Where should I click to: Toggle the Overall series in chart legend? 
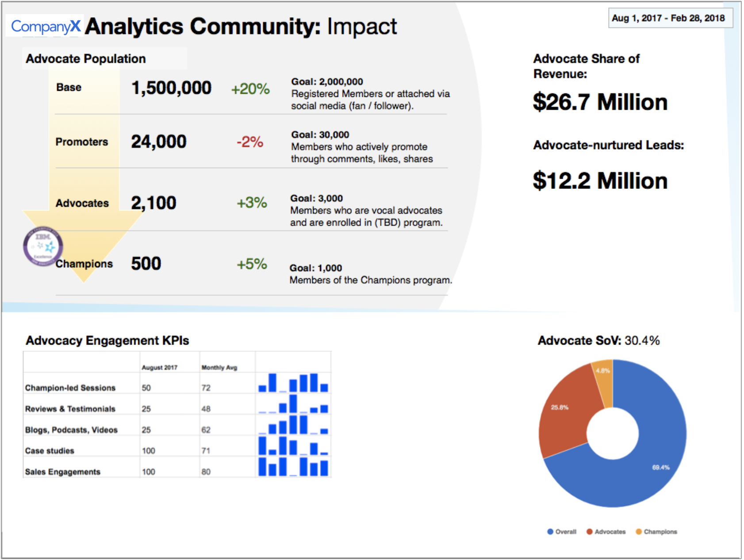click(562, 532)
